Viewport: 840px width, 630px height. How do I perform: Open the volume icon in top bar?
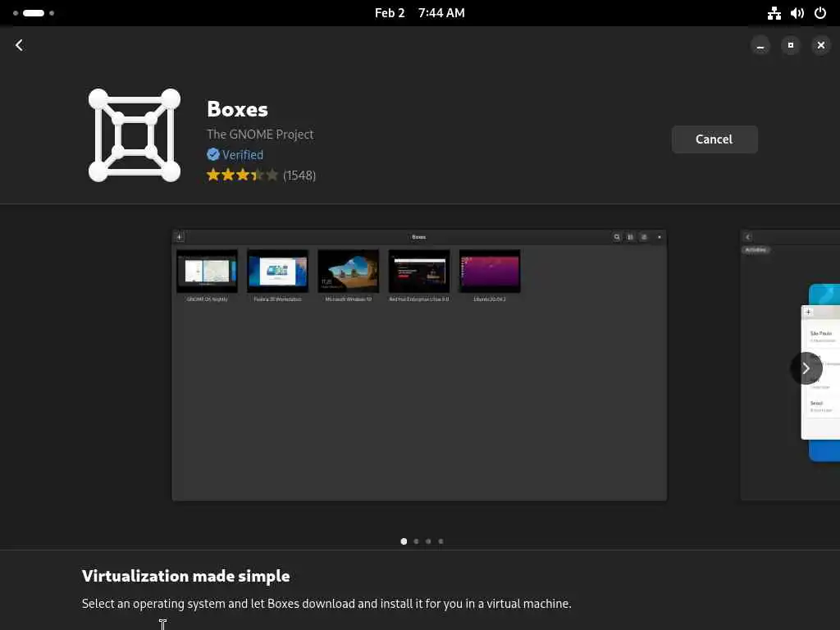coord(797,13)
